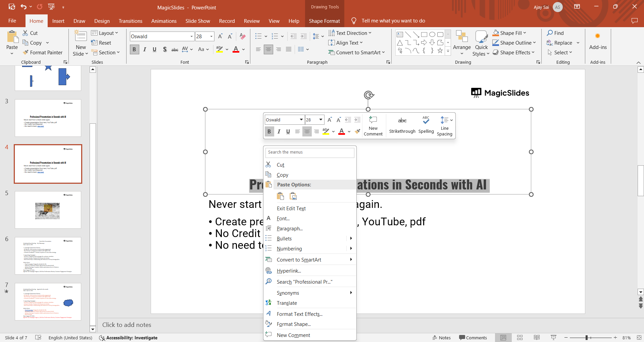Open the Insert ribbon tab
Screen dimensions: 644x342
58,21
